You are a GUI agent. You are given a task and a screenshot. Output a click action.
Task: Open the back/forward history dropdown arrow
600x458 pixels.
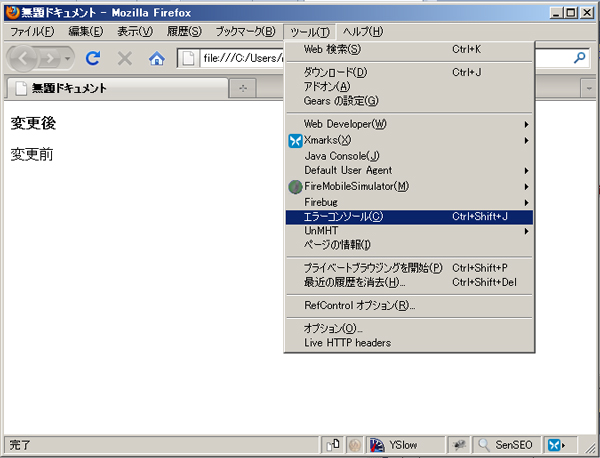coord(67,59)
